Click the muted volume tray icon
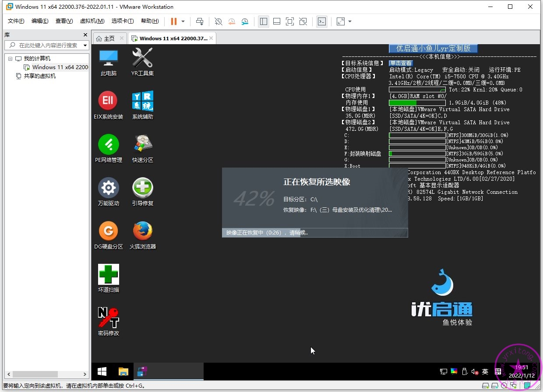Screen dimensions: 543x392 point(475,371)
